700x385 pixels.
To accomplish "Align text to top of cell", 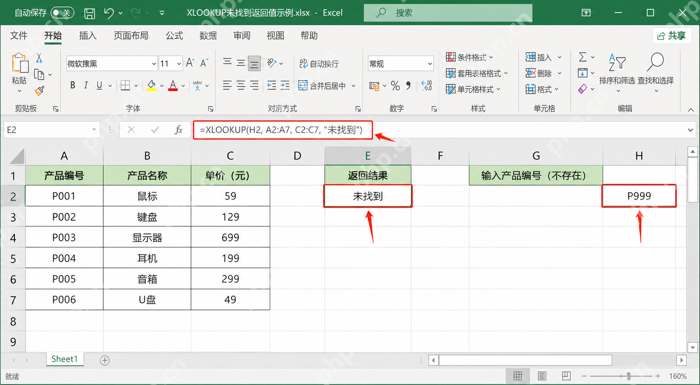I will [227, 63].
